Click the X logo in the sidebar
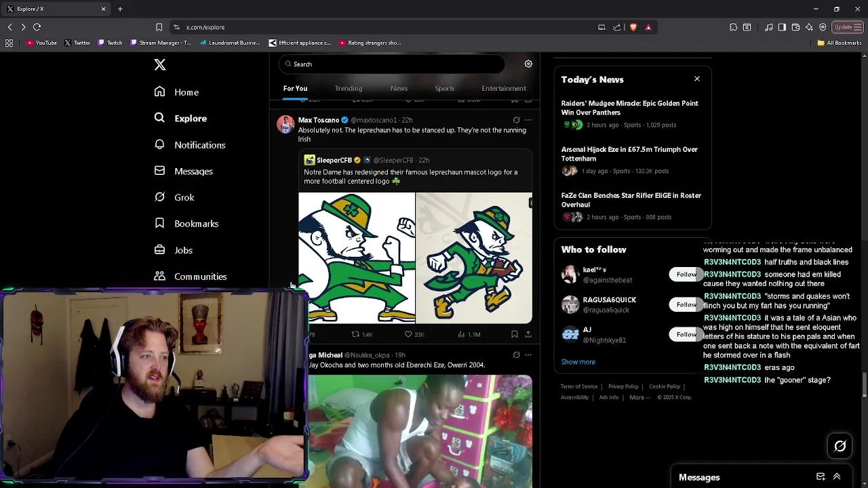Viewport: 868px width, 488px height. pyautogui.click(x=160, y=64)
